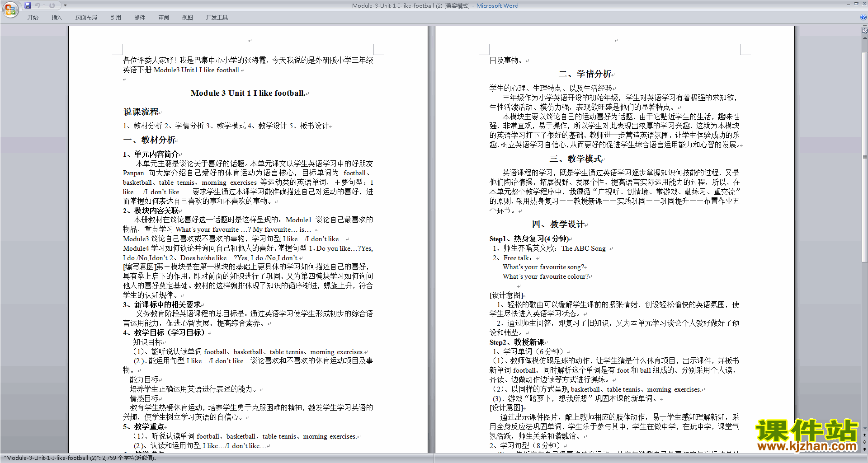Go to the next page
The image size is (868, 463).
click(x=865, y=449)
